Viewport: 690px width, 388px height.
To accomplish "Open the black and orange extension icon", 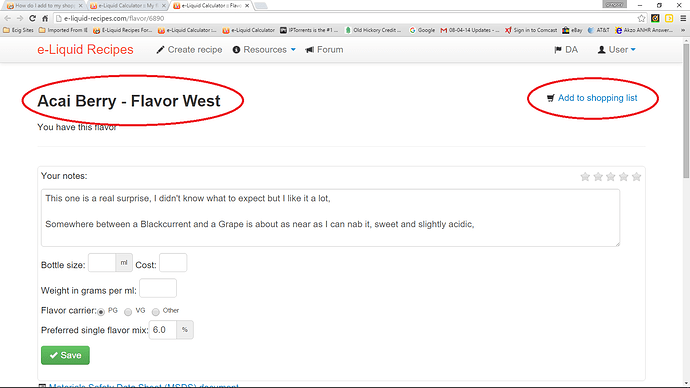I will (x=655, y=18).
